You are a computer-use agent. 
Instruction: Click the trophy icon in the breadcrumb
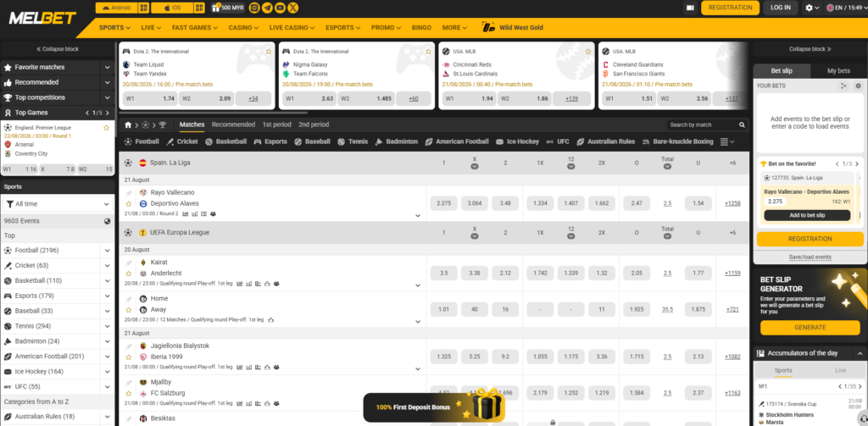(x=162, y=124)
